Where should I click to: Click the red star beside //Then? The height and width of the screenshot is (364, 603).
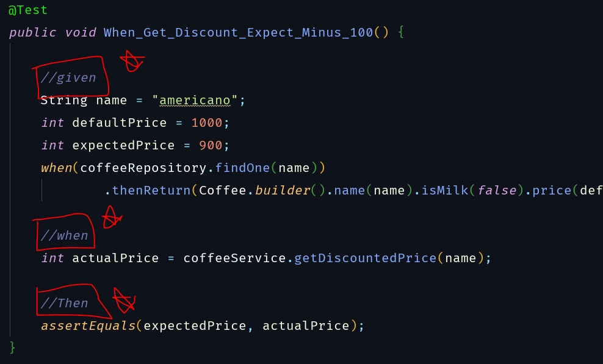125,300
